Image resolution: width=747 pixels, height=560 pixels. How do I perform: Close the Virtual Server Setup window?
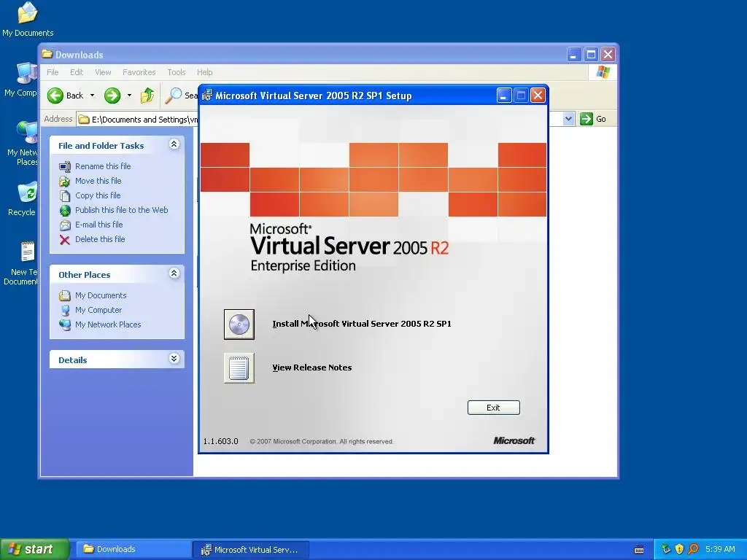tap(538, 96)
